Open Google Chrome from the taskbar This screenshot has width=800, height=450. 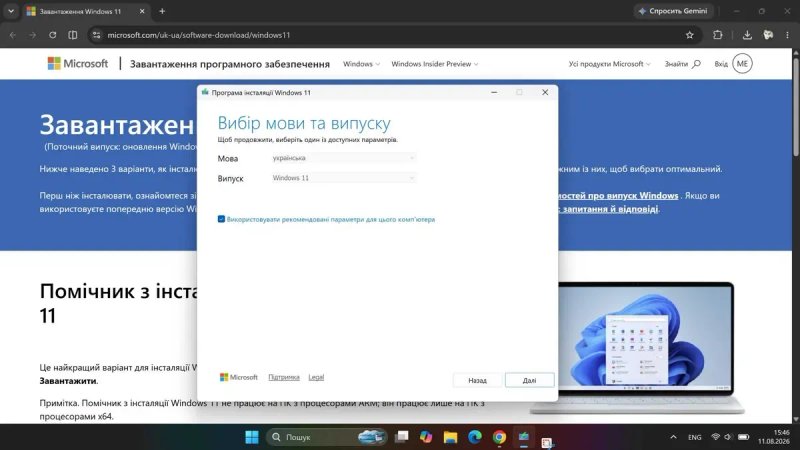pos(499,437)
